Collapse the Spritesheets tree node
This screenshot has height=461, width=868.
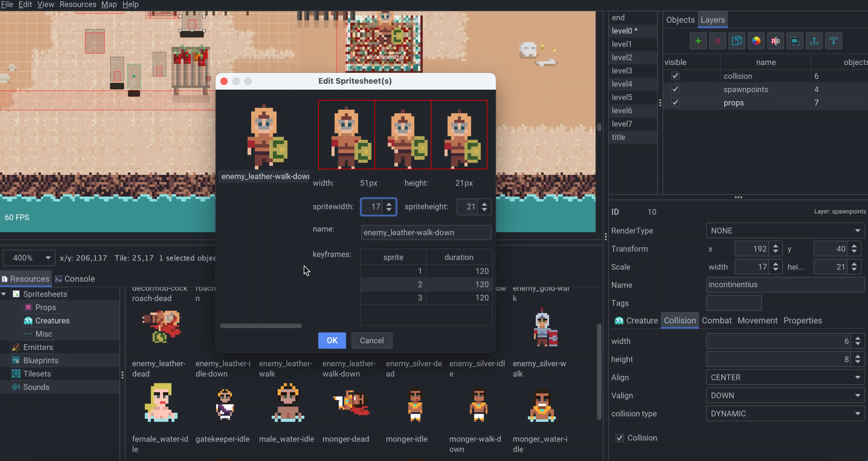4,294
